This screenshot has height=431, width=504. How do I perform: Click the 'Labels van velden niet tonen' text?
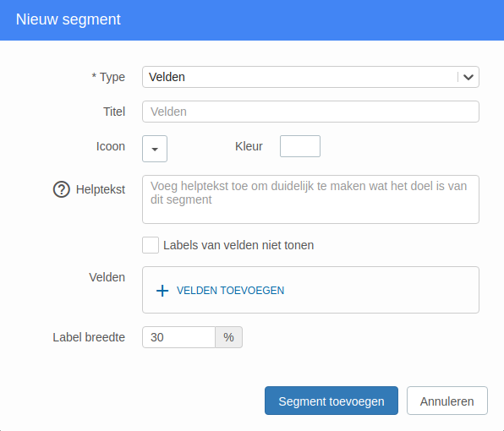pyautogui.click(x=238, y=245)
